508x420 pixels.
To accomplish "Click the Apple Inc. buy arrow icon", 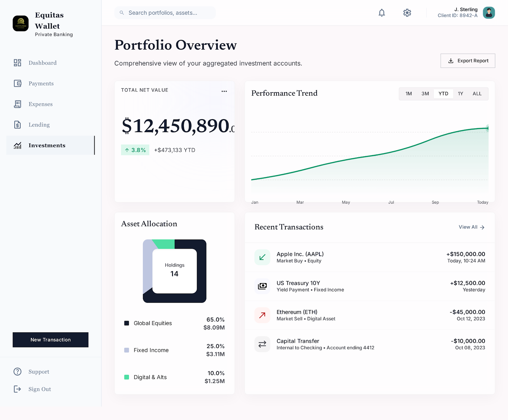I will (x=262, y=257).
